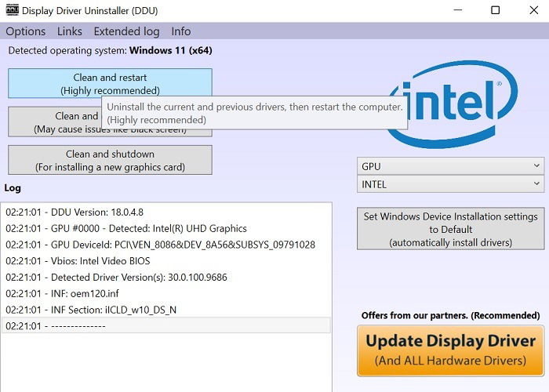Open the Extended log menu
Image resolution: width=549 pixels, height=392 pixels.
pyautogui.click(x=127, y=31)
